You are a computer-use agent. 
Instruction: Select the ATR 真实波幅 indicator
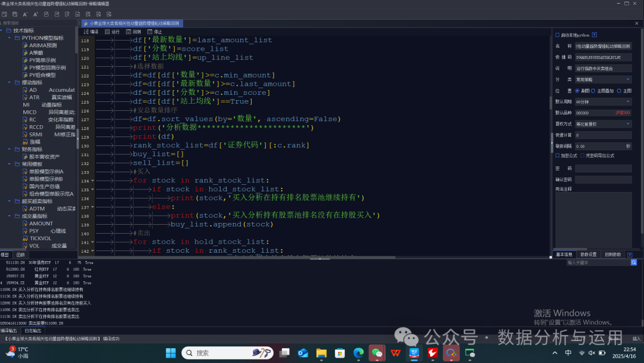[48, 97]
